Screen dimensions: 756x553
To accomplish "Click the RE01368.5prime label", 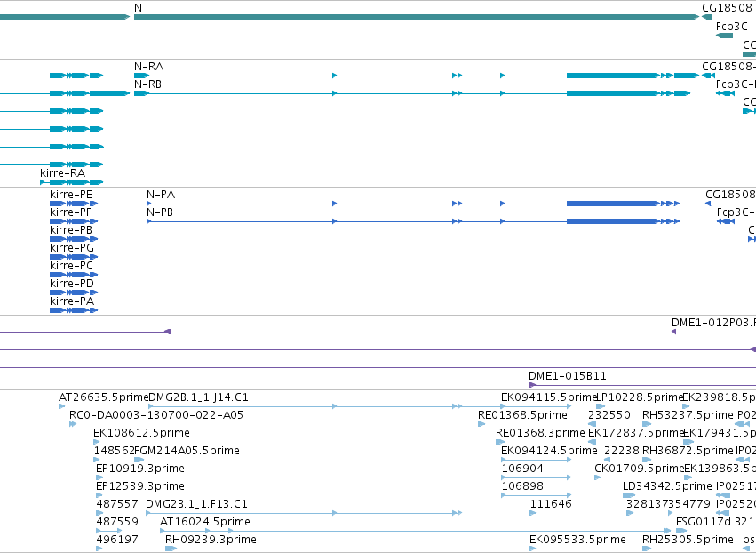I will click(522, 415).
